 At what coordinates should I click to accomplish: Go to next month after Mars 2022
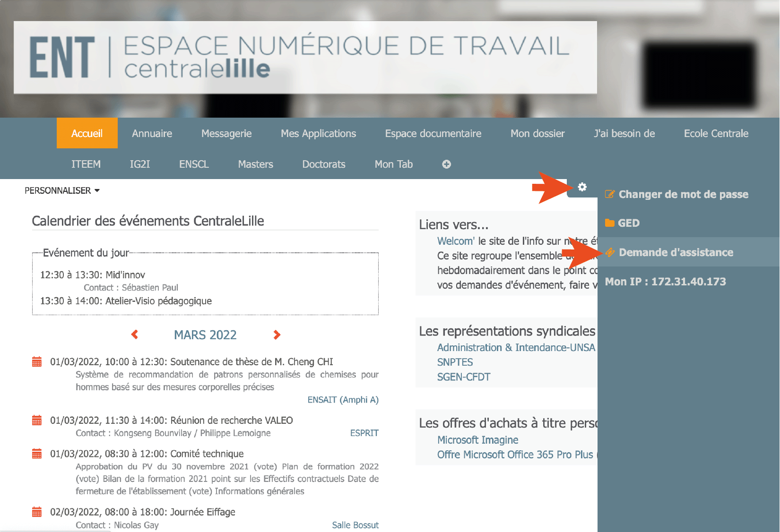[x=277, y=335]
